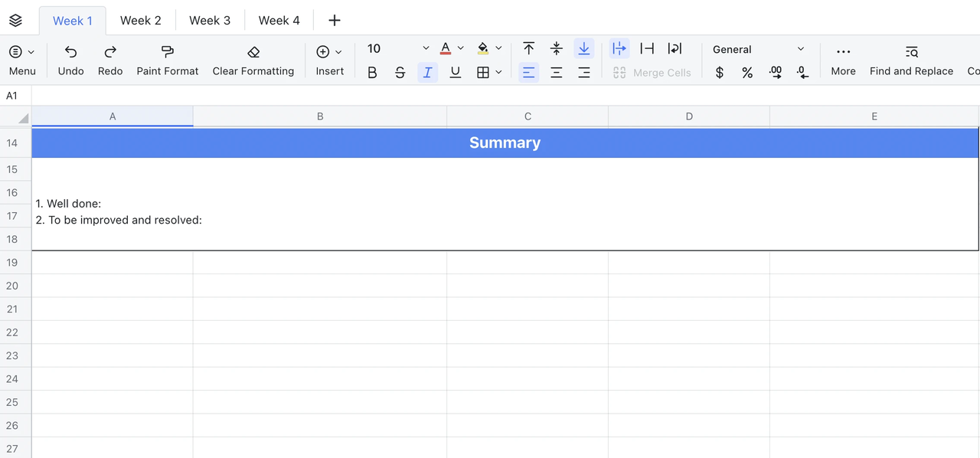Toggle italic formatting

click(x=428, y=73)
